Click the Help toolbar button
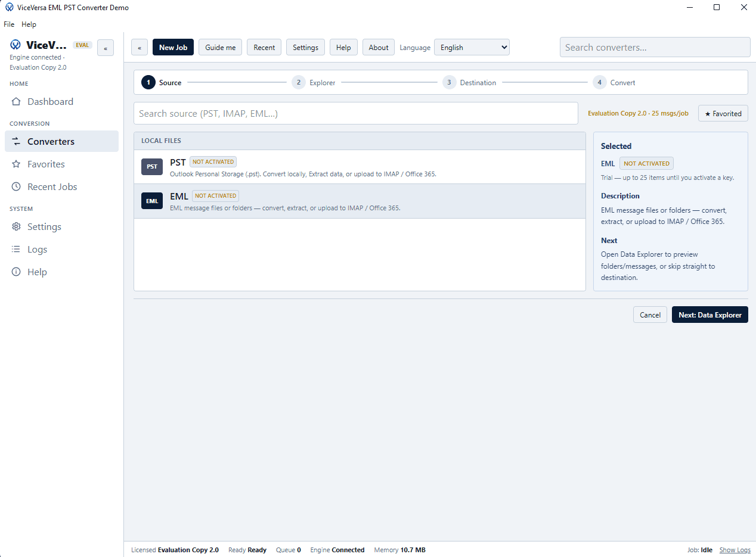The image size is (756, 557). (x=343, y=48)
